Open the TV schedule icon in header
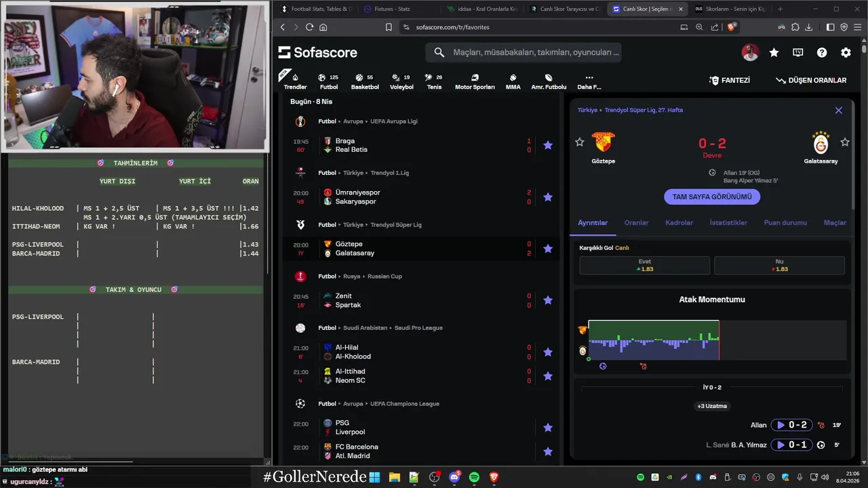 click(x=798, y=52)
